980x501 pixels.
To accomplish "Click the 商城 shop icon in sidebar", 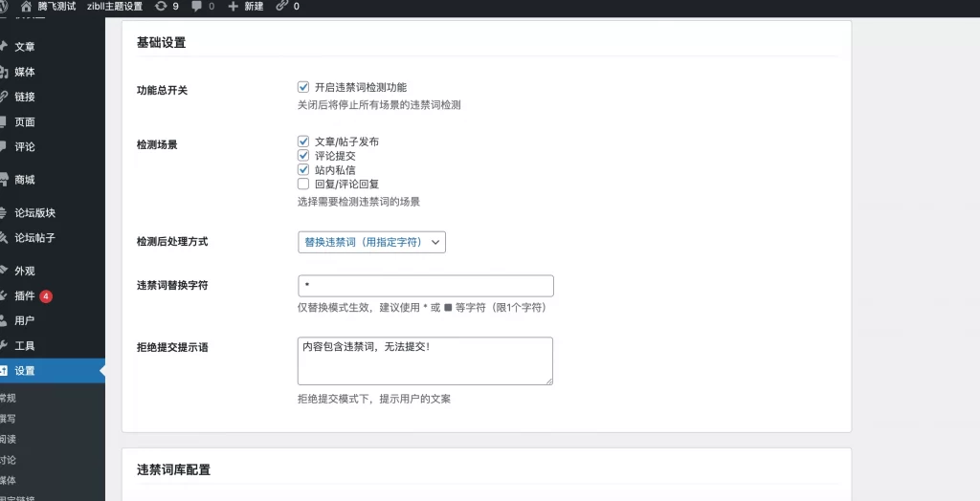I will pyautogui.click(x=4, y=180).
